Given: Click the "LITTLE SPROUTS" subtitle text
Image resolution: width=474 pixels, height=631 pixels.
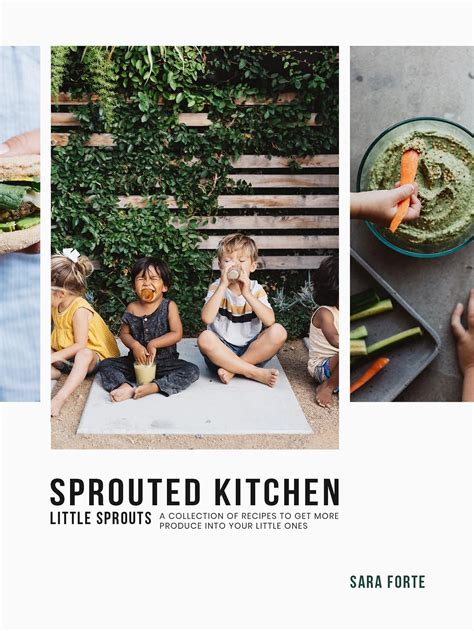Looking at the screenshot, I should [101, 518].
